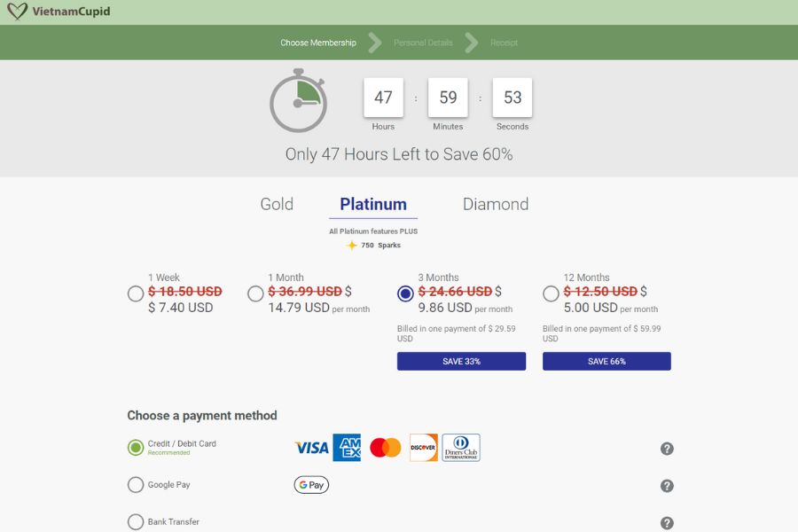Select Google Pay payment method
The width and height of the screenshot is (798, 532).
tap(136, 485)
